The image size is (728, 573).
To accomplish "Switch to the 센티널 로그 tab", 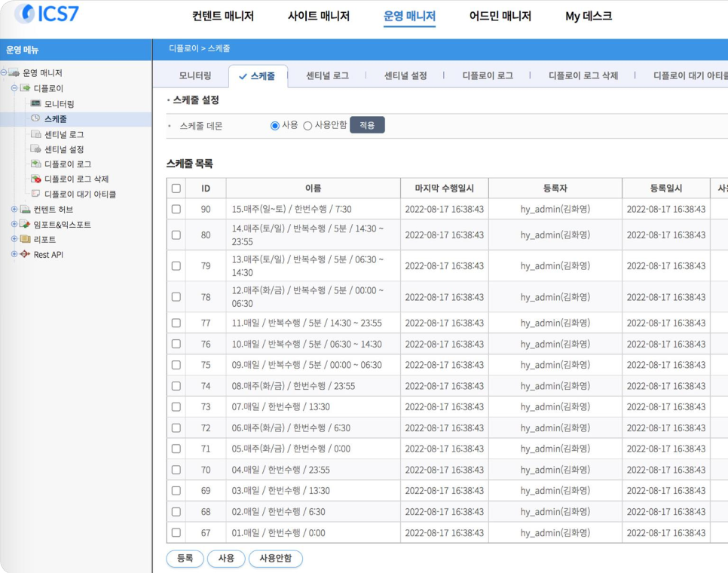I will coord(327,75).
